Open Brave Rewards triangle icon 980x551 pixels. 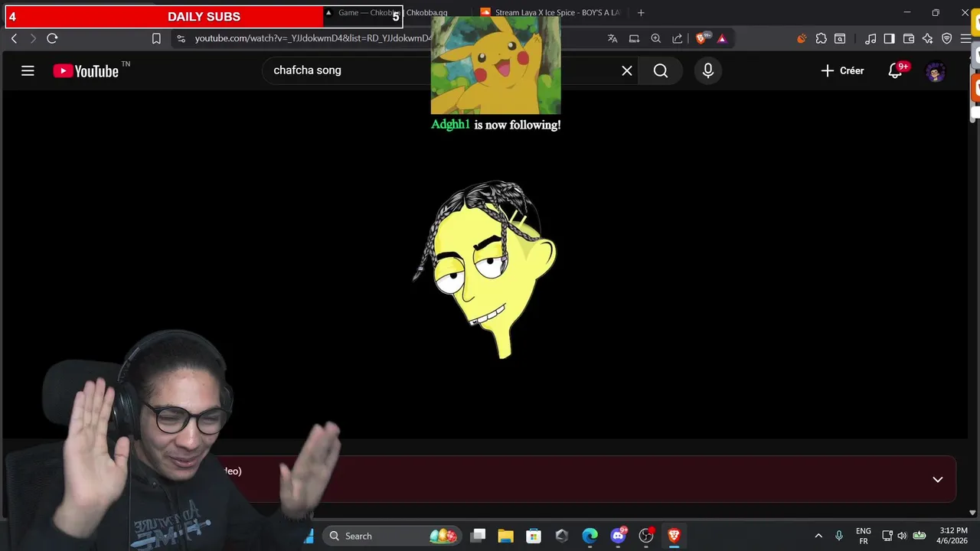(x=722, y=38)
